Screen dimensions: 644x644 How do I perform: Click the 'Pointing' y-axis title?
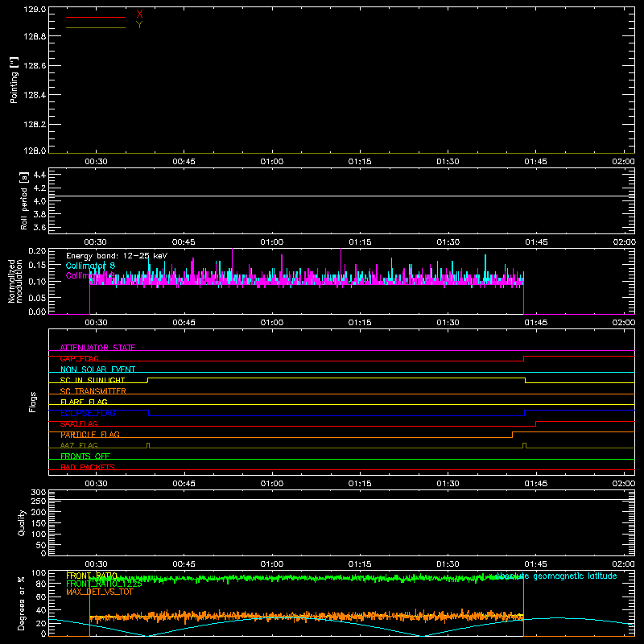(x=14, y=80)
